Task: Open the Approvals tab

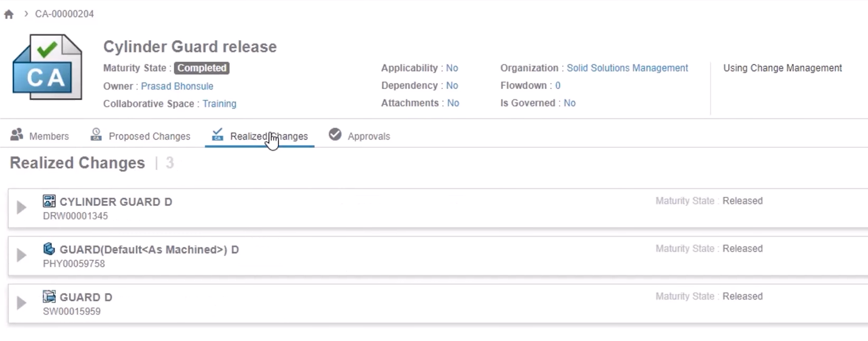Action: (369, 136)
